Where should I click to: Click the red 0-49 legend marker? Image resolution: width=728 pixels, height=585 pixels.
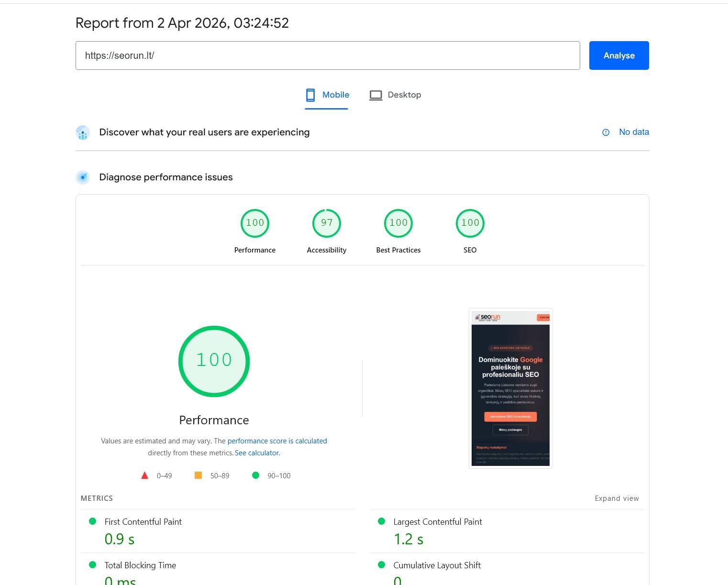(x=144, y=475)
